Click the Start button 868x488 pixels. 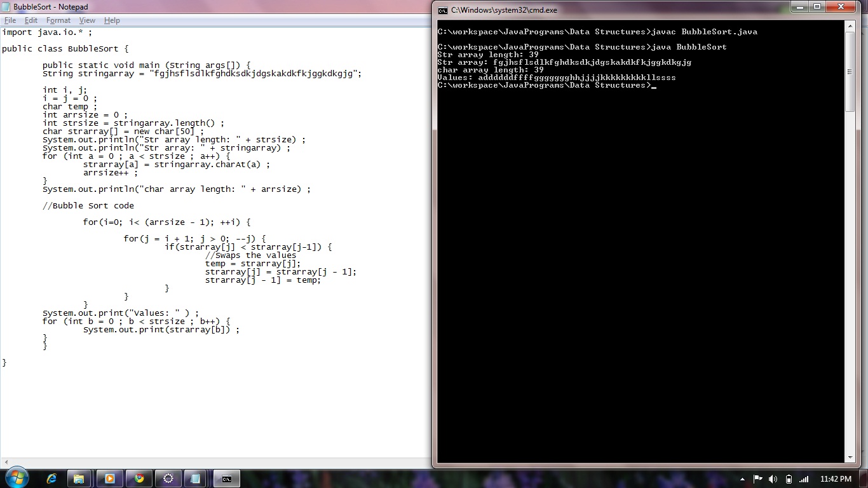(16, 477)
